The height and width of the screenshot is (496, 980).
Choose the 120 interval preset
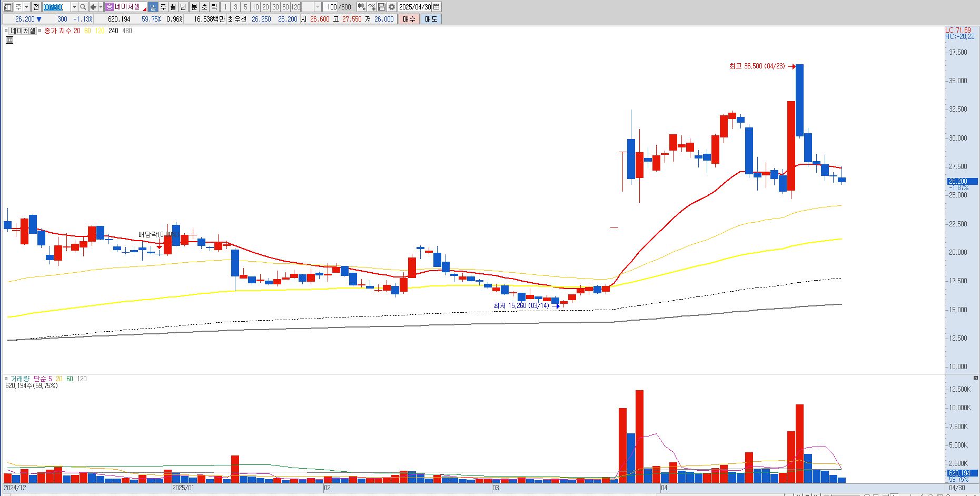pos(296,7)
